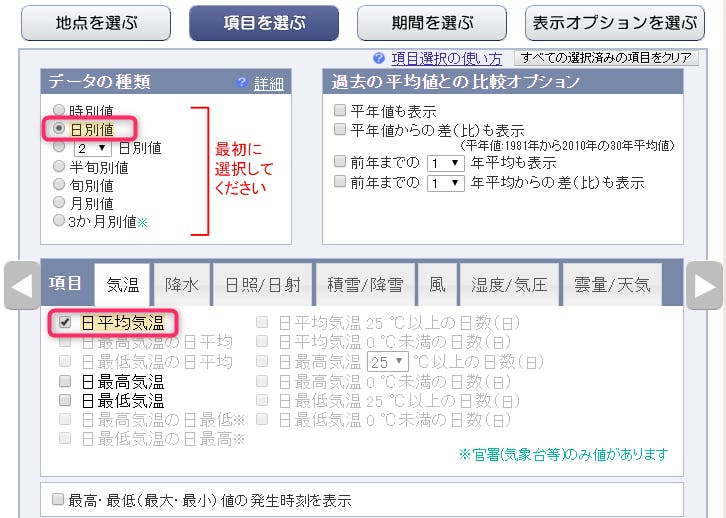726x518 pixels.
Task: Click the 地点を選ぶ button
Action: click(x=96, y=23)
